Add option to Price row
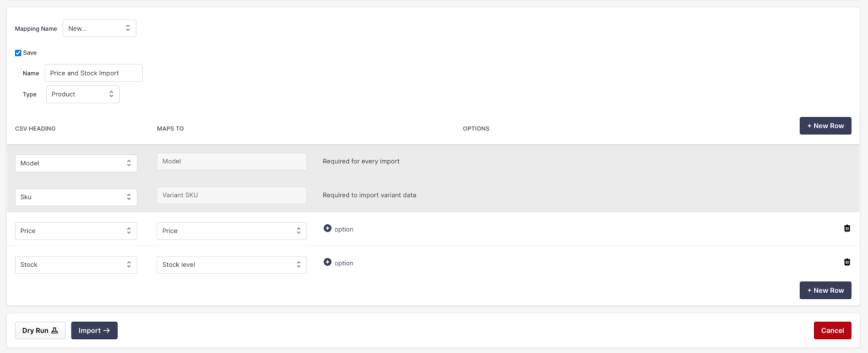Viewport: 868px width, 353px height. tap(338, 229)
